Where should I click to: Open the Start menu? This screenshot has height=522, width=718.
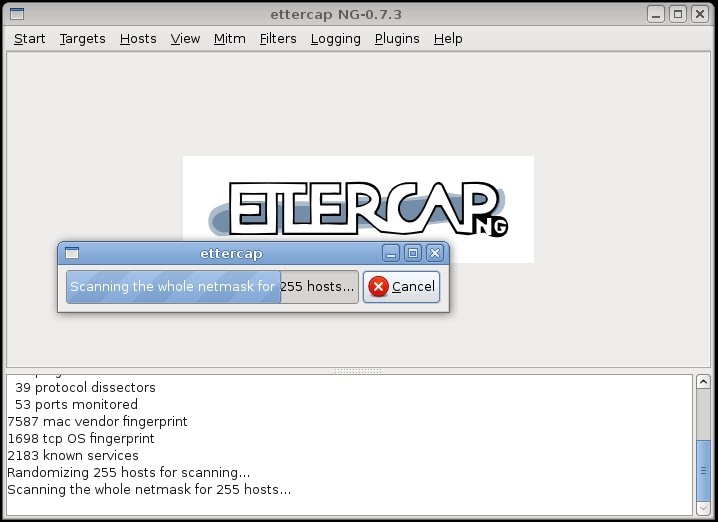click(x=29, y=38)
